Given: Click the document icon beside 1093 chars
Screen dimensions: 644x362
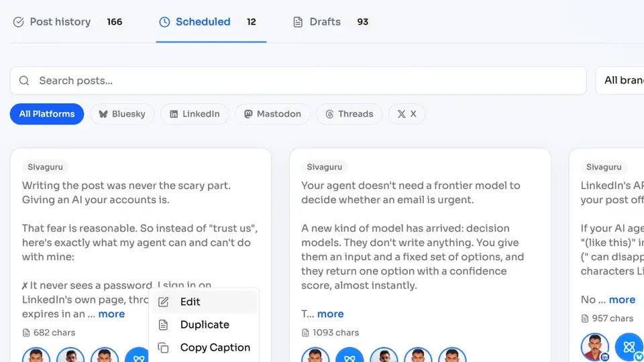Looking at the screenshot, I should (305, 333).
